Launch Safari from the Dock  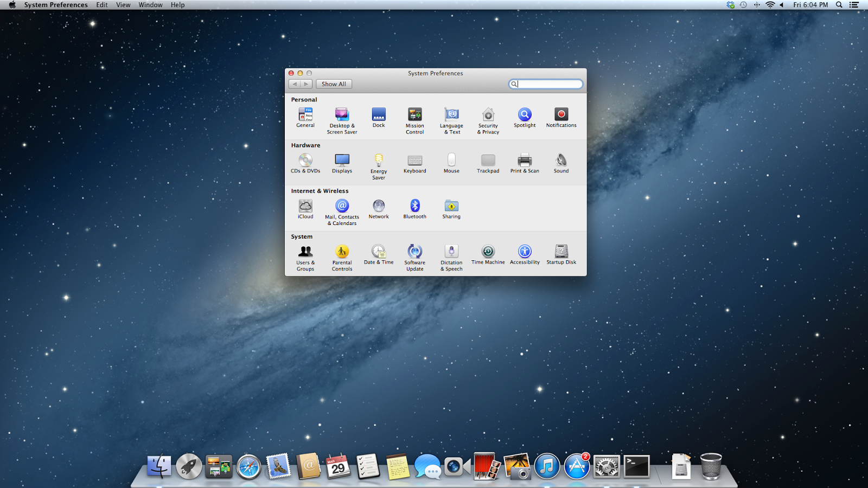click(x=248, y=465)
